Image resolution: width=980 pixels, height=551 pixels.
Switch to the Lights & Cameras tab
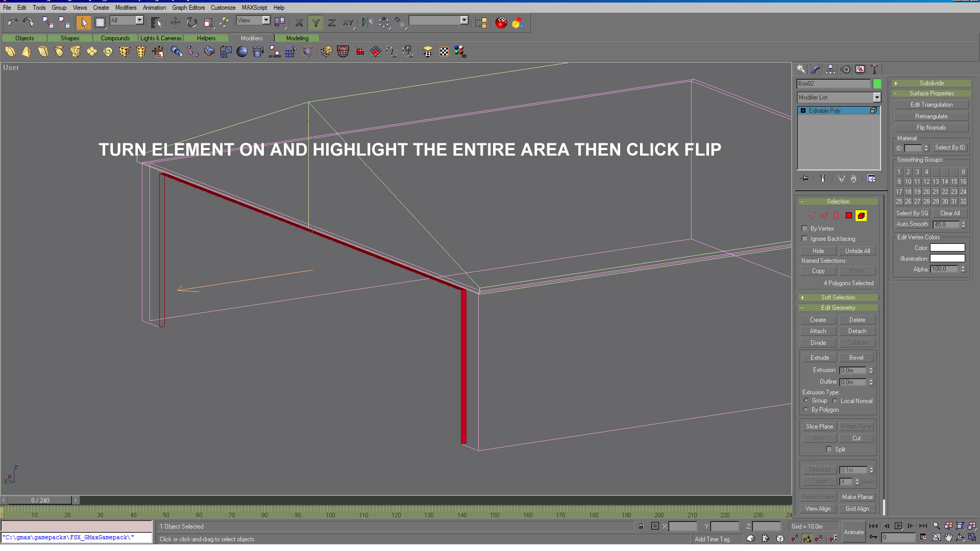pyautogui.click(x=161, y=38)
